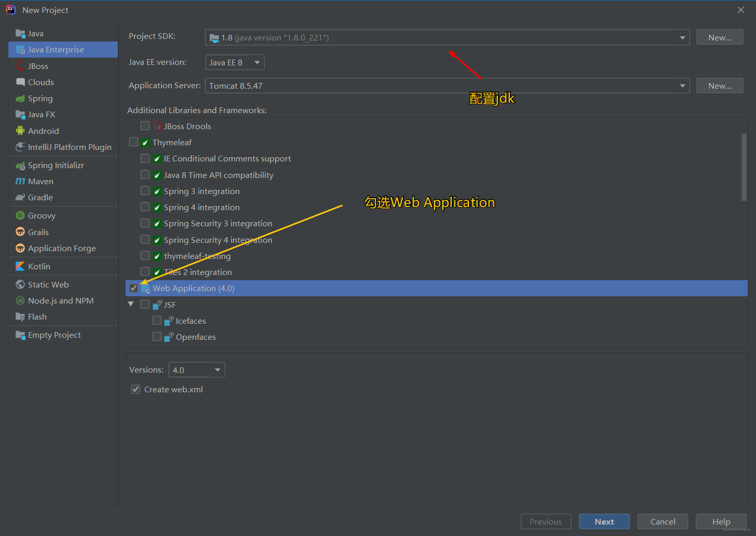
Task: Select the JBoss icon in sidebar
Action: click(x=20, y=66)
